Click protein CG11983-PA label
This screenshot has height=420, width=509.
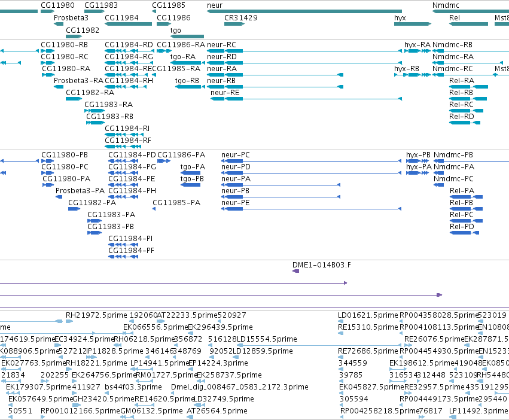coord(111,214)
